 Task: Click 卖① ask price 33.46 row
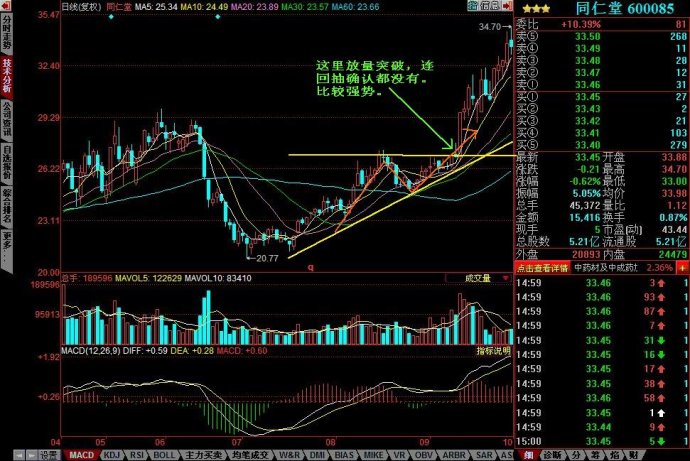click(602, 84)
